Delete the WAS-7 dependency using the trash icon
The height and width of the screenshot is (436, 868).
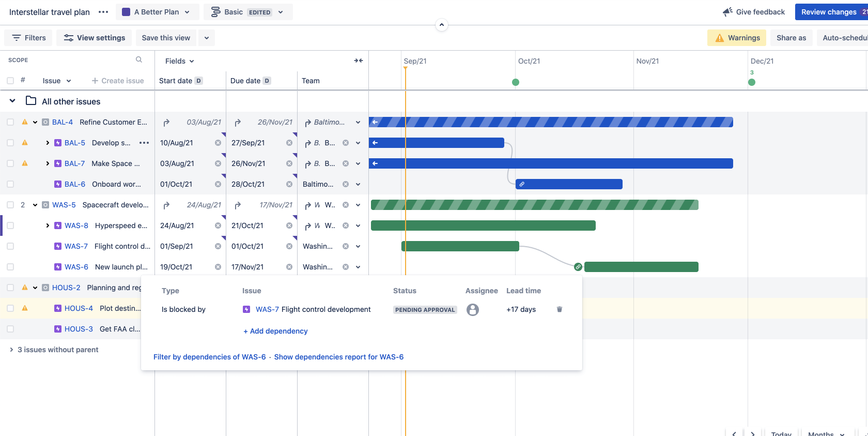coord(559,309)
